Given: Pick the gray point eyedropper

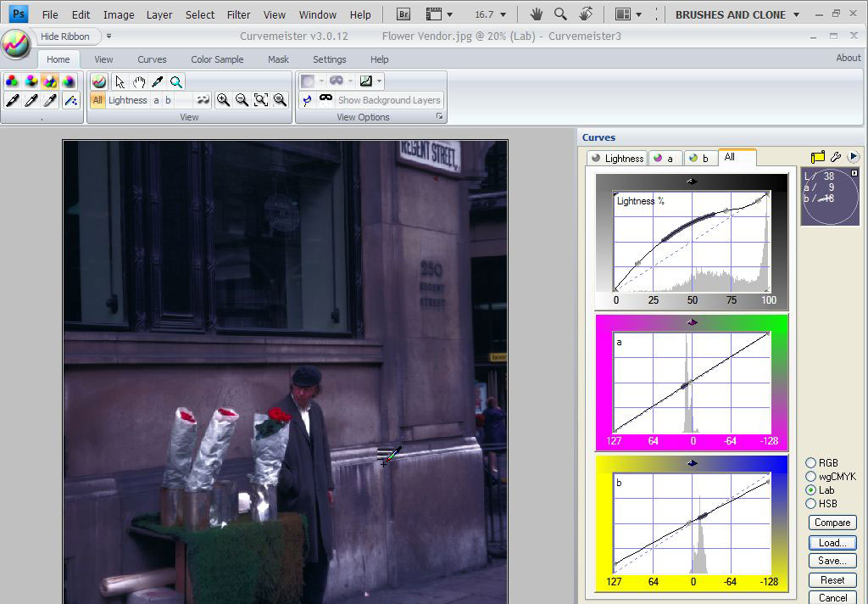Looking at the screenshot, I should (x=50, y=100).
